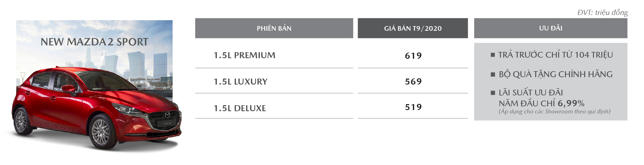
Task: Click the 569 price value
Action: [x=413, y=81]
